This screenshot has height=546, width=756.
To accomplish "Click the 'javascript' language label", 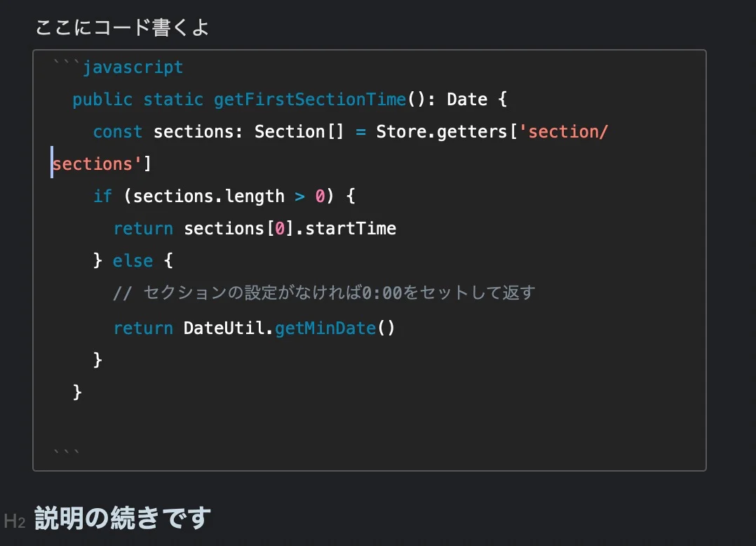I will tap(133, 67).
